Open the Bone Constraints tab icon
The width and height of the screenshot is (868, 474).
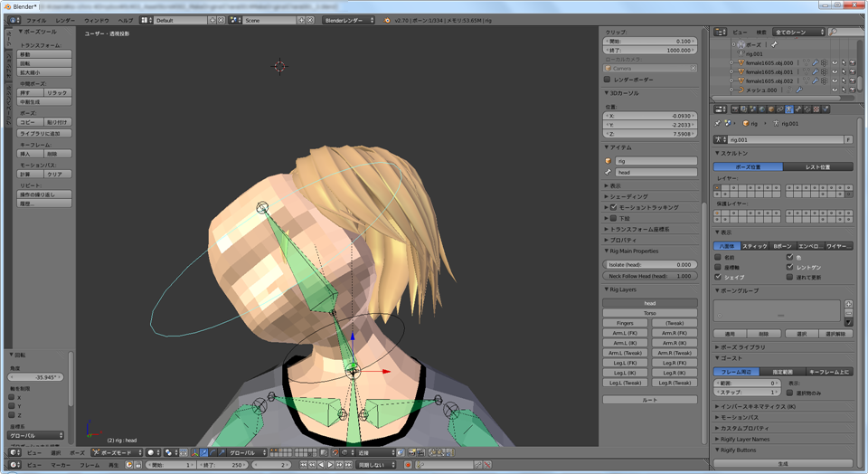click(807, 109)
